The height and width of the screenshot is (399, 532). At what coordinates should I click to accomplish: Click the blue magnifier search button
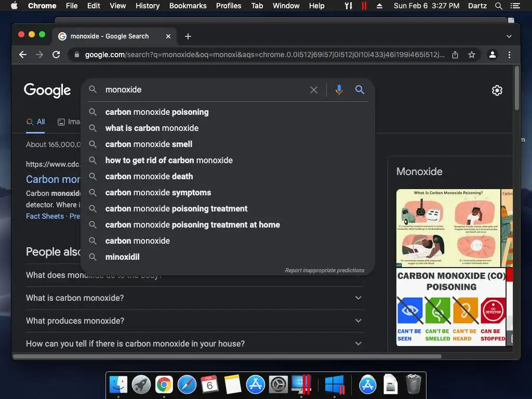(x=360, y=89)
